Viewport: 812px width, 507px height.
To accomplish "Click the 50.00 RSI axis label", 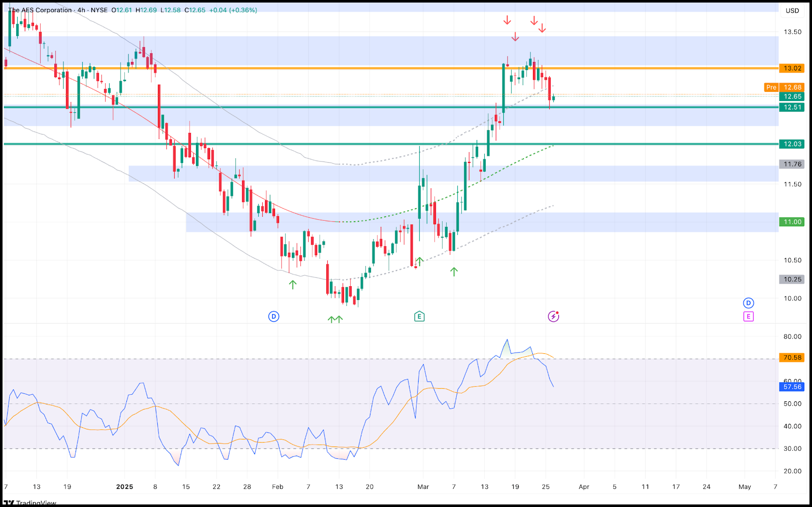I will pyautogui.click(x=792, y=404).
